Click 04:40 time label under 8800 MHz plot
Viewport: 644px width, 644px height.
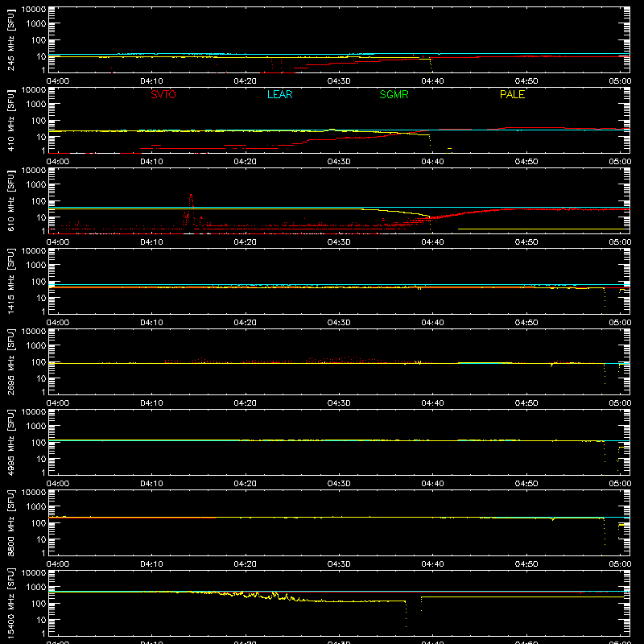pyautogui.click(x=432, y=564)
